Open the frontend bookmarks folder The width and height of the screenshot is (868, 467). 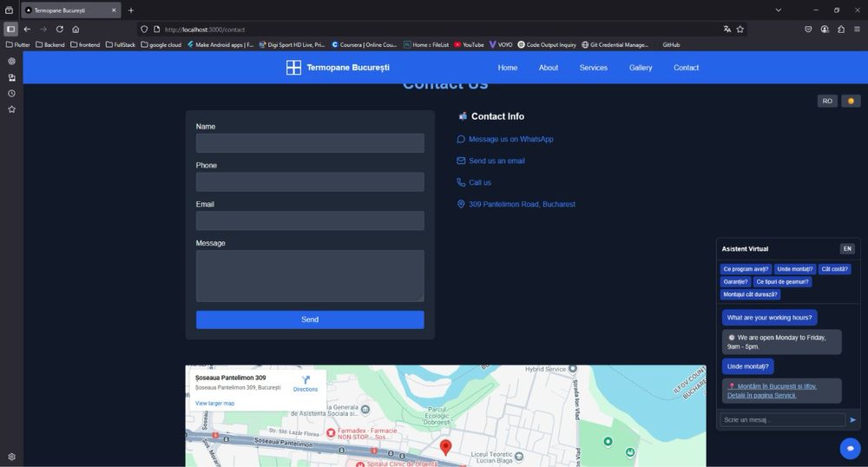(85, 45)
